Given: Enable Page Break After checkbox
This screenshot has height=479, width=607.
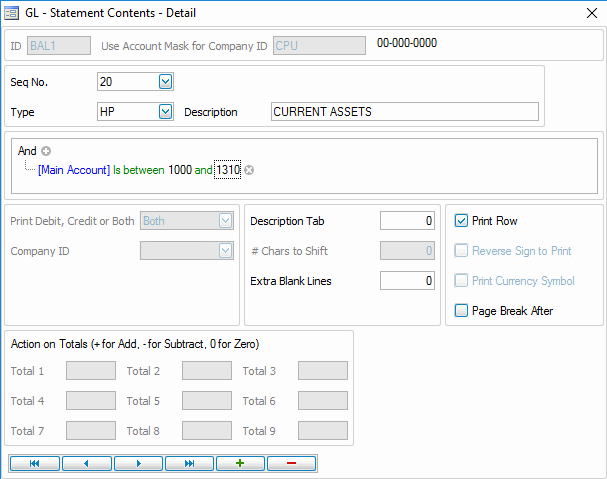Looking at the screenshot, I should (x=461, y=311).
